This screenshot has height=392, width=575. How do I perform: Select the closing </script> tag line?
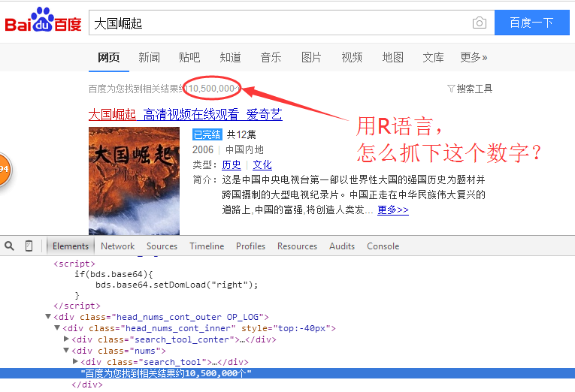[77, 306]
